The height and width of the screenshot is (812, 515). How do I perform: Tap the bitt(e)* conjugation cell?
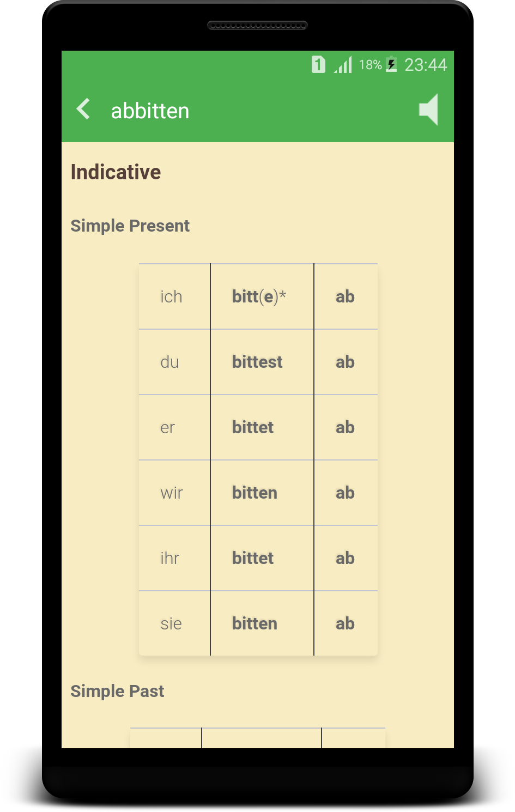259,297
